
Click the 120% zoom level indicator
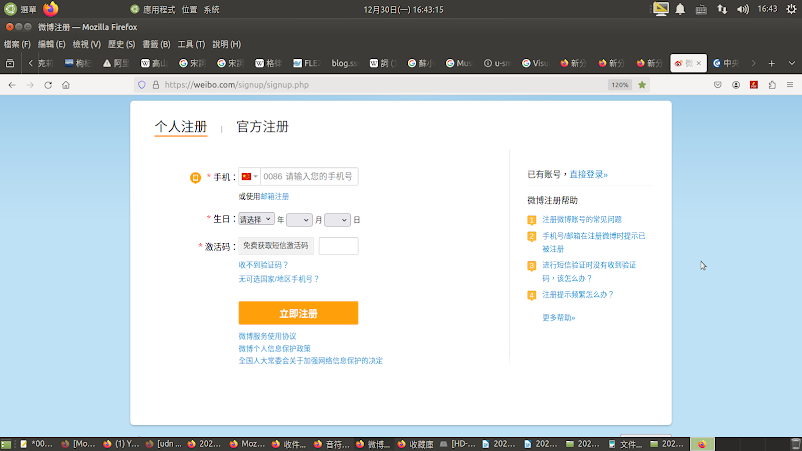[x=620, y=85]
